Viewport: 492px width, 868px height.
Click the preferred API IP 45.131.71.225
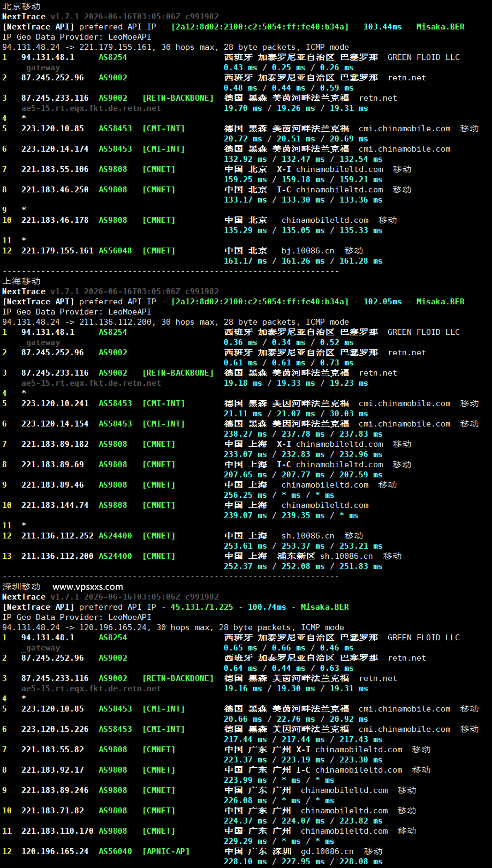202,607
